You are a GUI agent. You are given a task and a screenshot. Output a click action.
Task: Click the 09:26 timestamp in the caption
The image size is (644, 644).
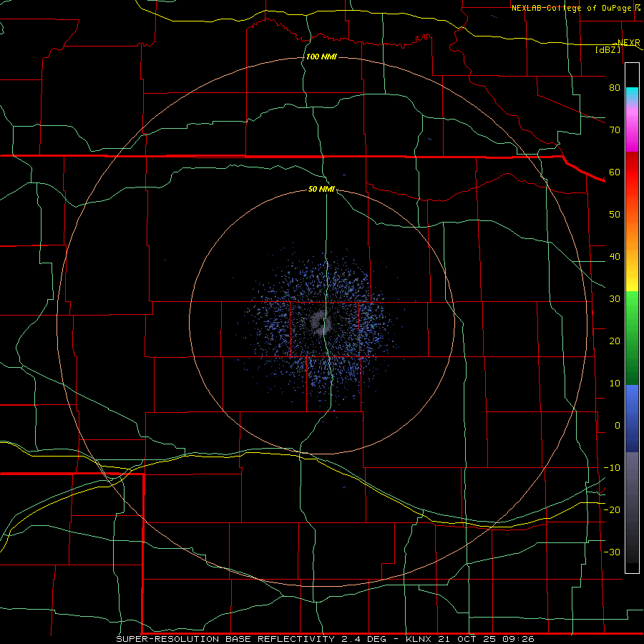click(519, 639)
